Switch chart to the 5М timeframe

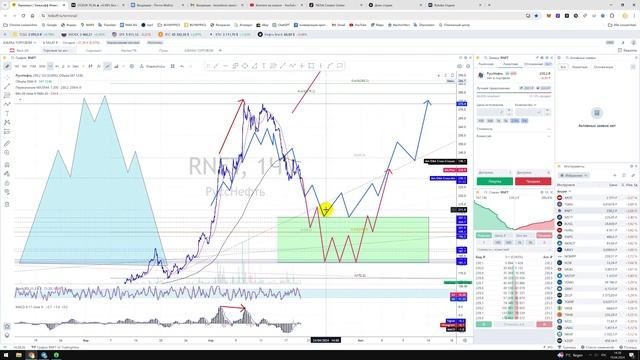coord(24,66)
